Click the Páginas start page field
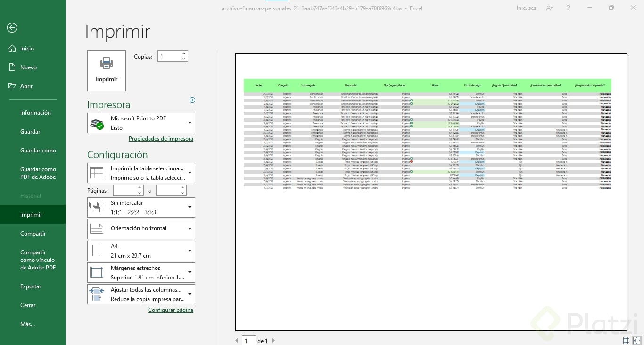Viewport: 644px width, 345px height. point(125,190)
